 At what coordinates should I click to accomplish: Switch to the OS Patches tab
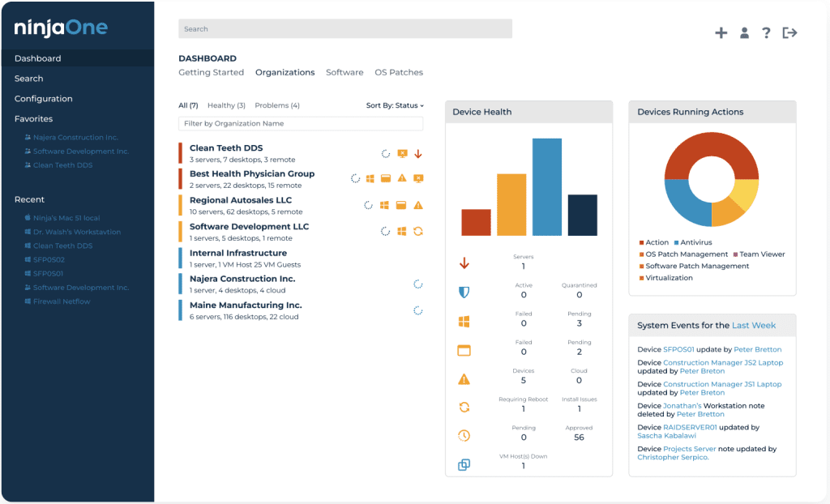click(399, 72)
